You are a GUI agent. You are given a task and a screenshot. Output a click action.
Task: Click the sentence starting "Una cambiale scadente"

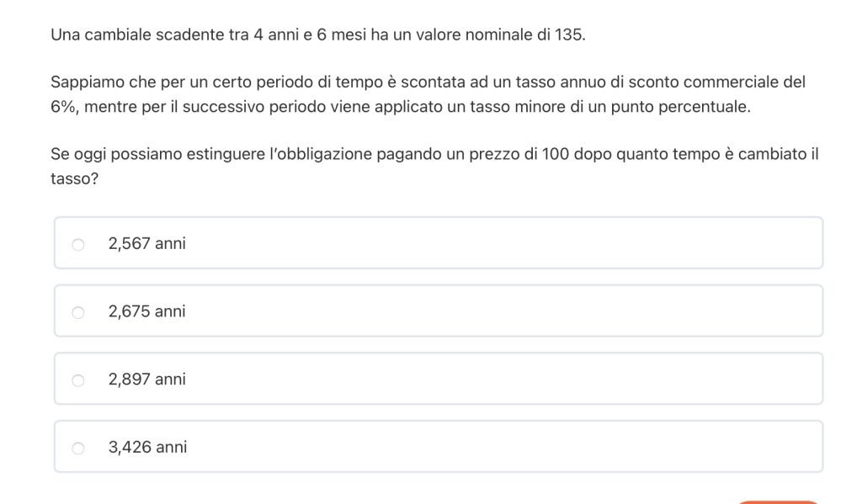(317, 35)
